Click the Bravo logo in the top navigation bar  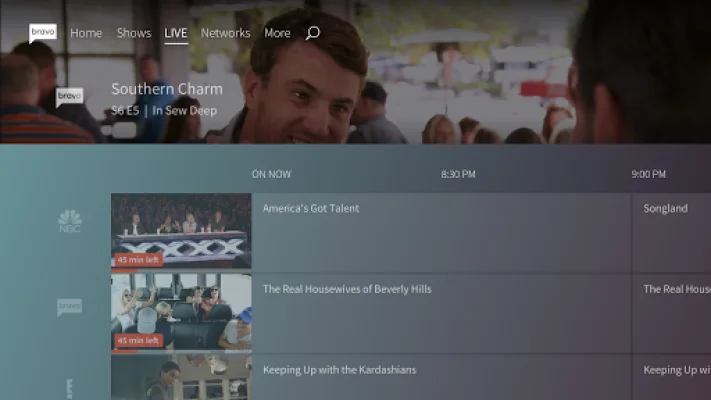43,33
